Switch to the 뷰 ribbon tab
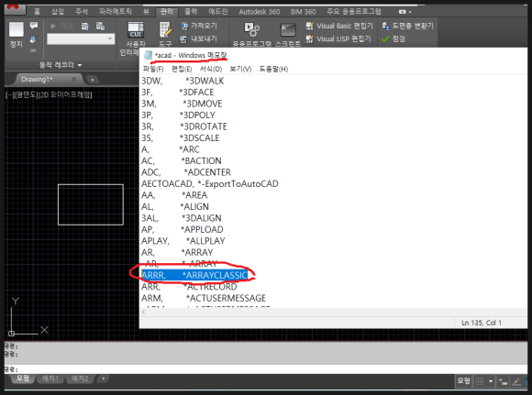532x395 pixels. click(146, 12)
